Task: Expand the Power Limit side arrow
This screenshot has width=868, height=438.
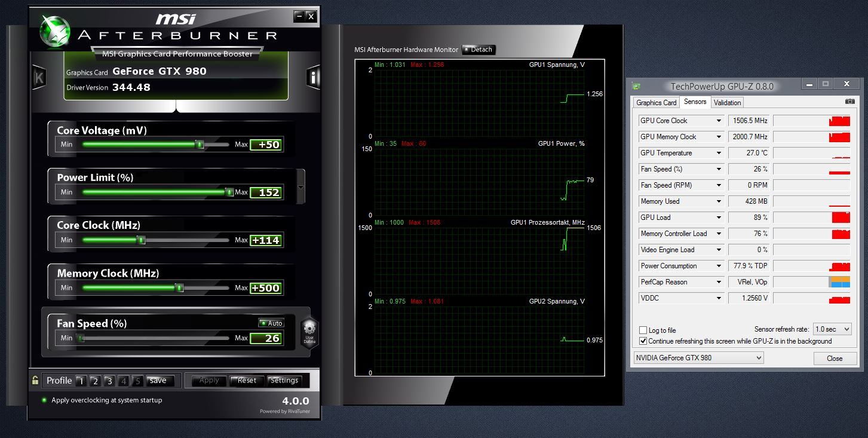Action: point(301,187)
